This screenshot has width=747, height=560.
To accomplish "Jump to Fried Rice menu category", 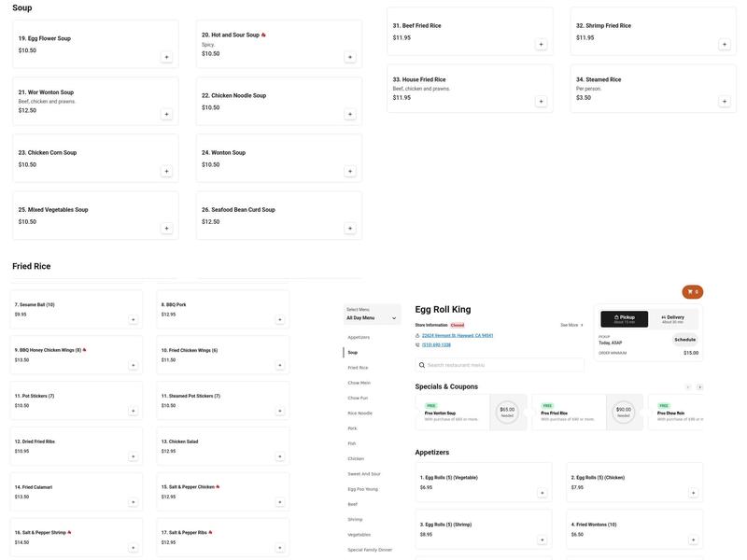I will pyautogui.click(x=359, y=368).
